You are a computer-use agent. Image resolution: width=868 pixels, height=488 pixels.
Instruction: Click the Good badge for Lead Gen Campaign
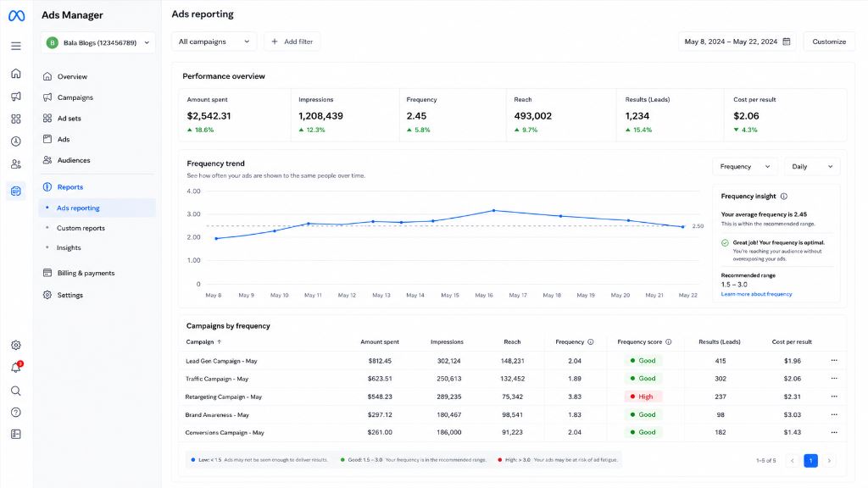pyautogui.click(x=643, y=361)
